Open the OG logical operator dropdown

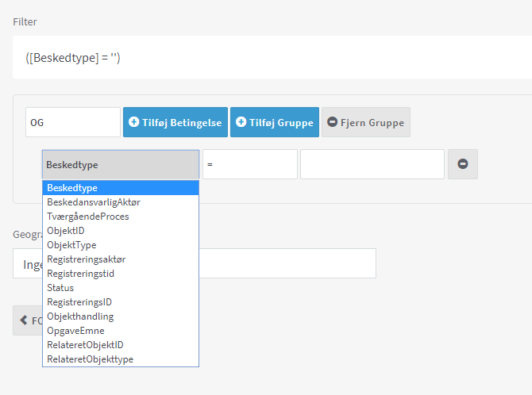tap(73, 123)
